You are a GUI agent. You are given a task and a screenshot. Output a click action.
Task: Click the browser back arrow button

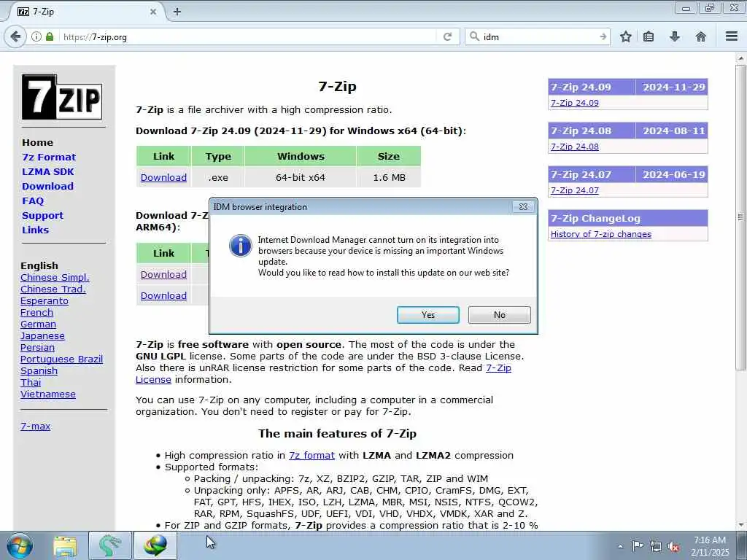click(x=15, y=36)
